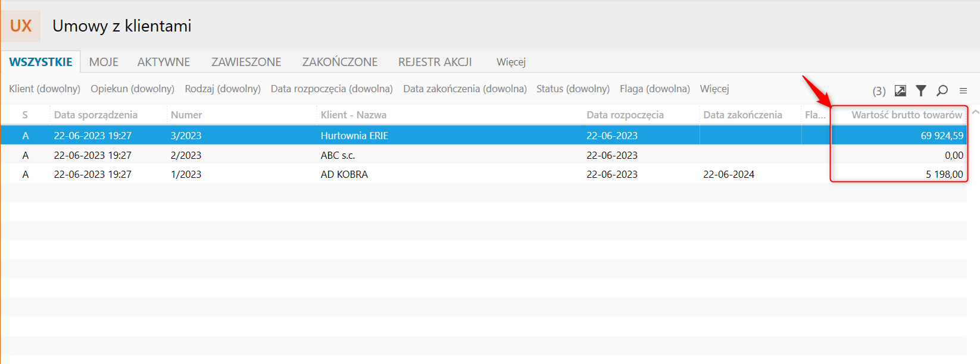Viewport: 980px width, 364px height.
Task: Select the AD KOBRA client row
Action: 483,174
